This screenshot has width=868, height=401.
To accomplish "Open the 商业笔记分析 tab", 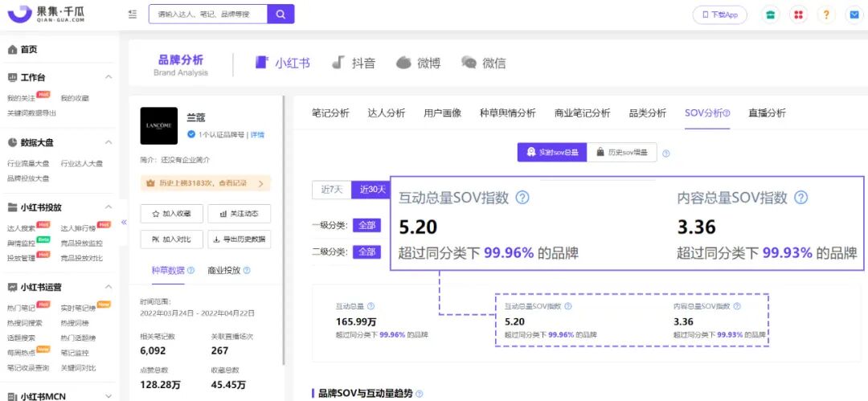I will tap(583, 113).
